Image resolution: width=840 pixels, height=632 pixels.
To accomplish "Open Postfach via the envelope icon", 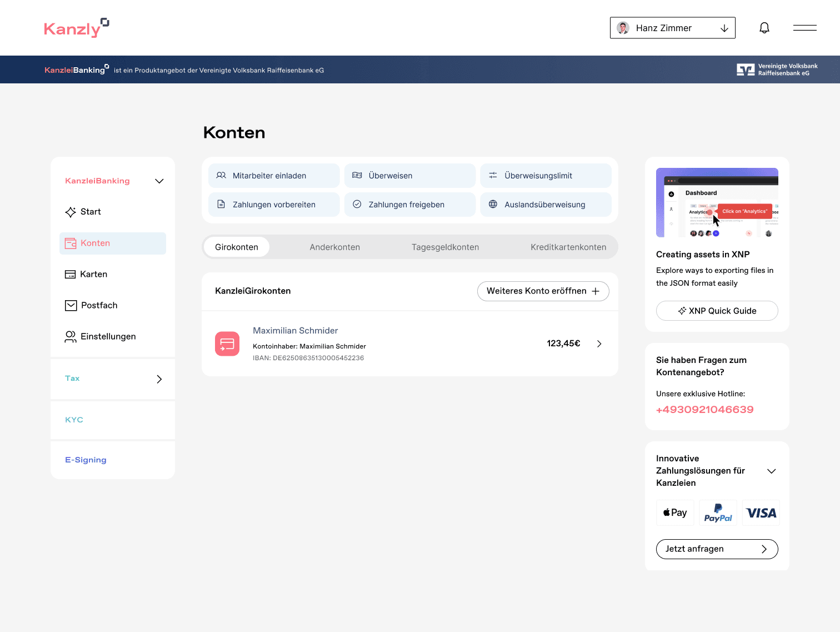I will [x=71, y=305].
